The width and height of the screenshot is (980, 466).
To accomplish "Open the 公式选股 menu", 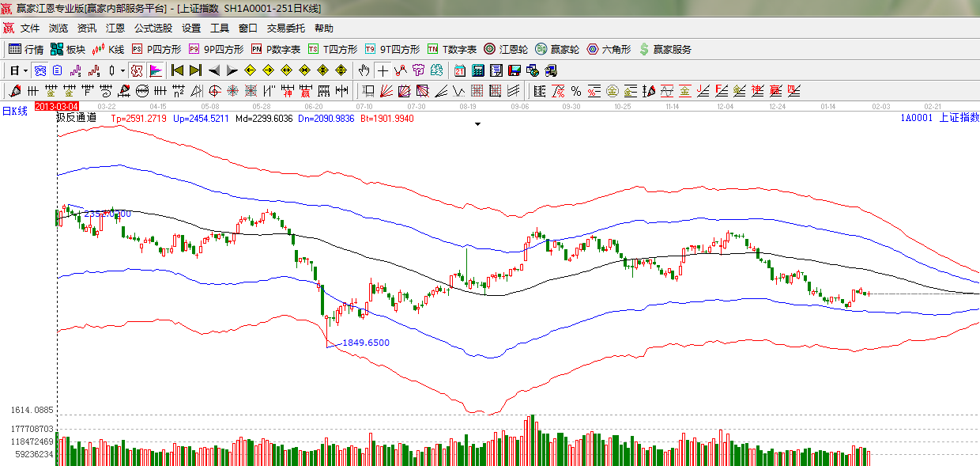I will [153, 28].
